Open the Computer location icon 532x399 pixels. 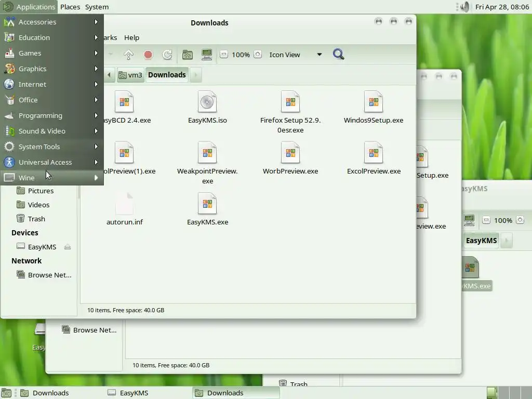tap(207, 55)
